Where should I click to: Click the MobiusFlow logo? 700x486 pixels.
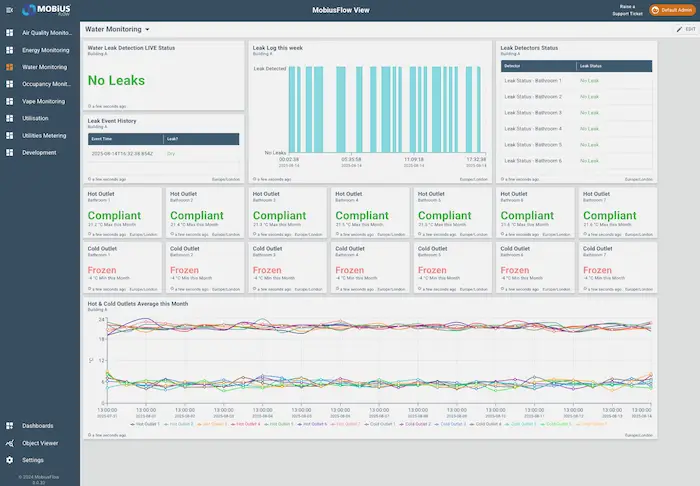[x=46, y=10]
